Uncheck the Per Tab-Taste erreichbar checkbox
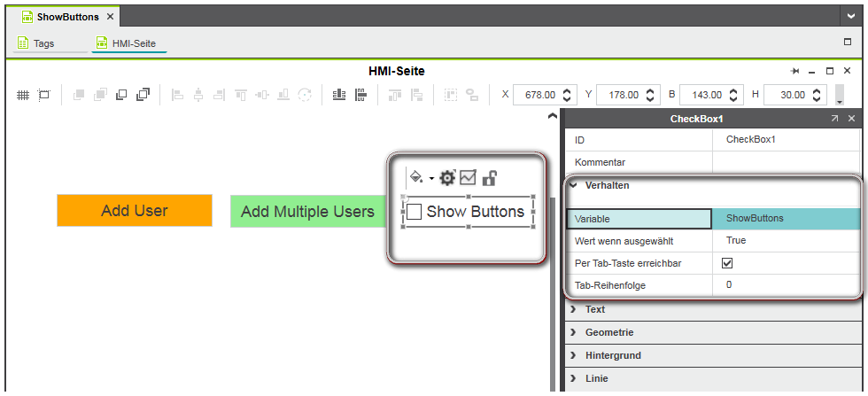Image resolution: width=868 pixels, height=396 pixels. 727,263
